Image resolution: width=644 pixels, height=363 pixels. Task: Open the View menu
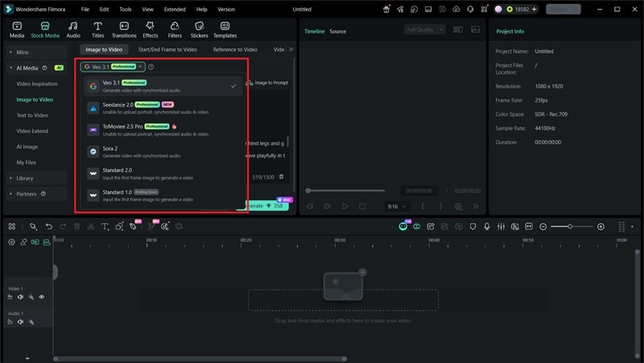point(147,9)
